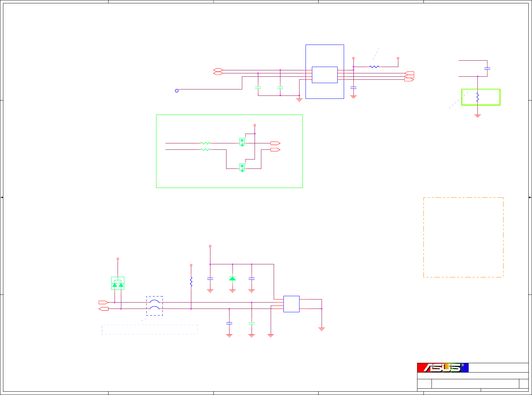Select lower bidirectional port at top left
The width and height of the screenshot is (532, 395).
click(x=218, y=73)
